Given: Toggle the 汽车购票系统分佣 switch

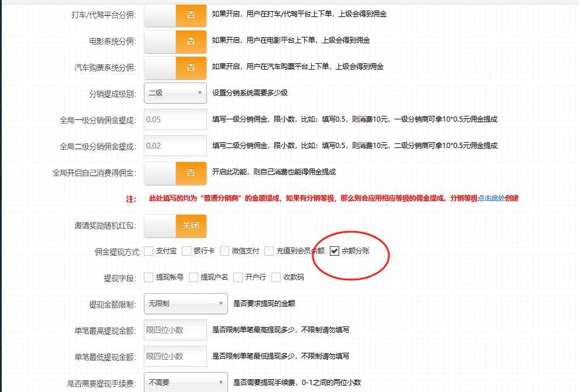Looking at the screenshot, I should 175,68.
